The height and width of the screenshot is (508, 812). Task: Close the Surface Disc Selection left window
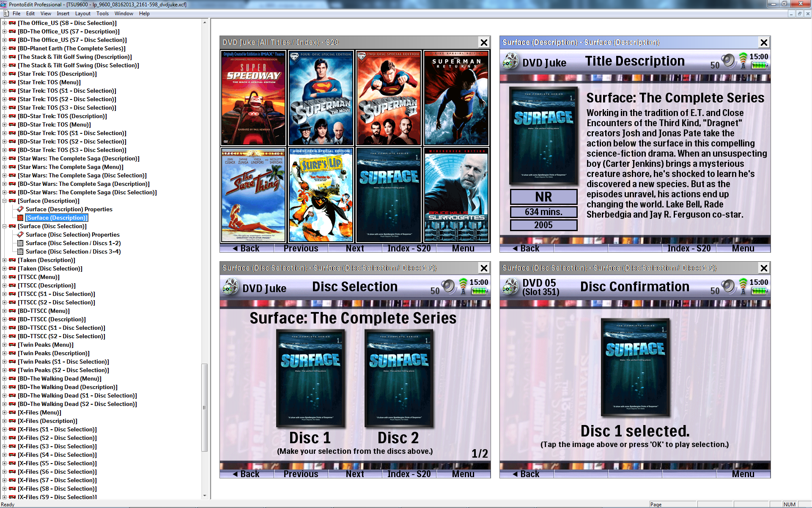[484, 268]
